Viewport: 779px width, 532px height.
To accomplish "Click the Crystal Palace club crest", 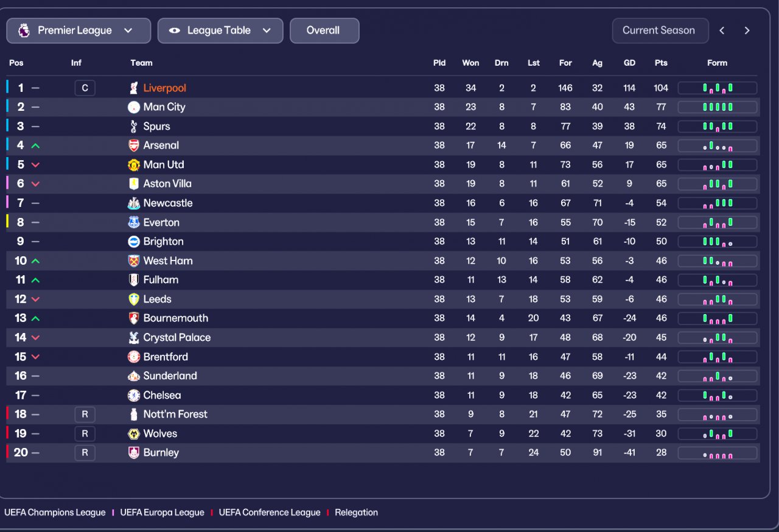I will [x=134, y=338].
